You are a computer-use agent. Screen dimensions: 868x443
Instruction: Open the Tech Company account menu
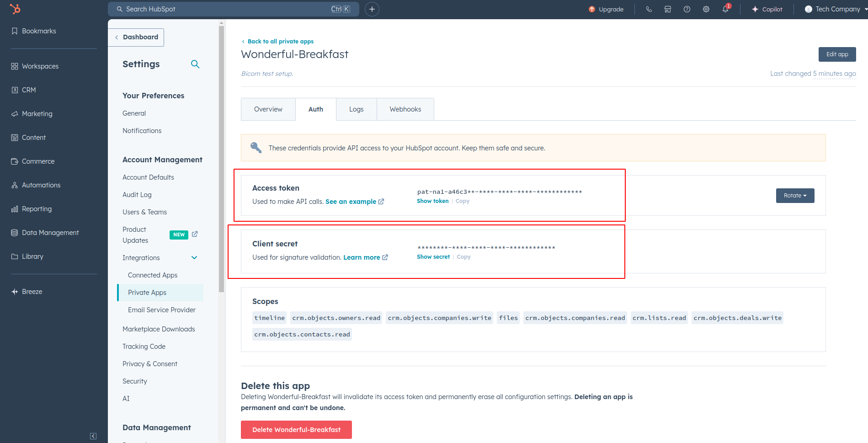tap(835, 9)
